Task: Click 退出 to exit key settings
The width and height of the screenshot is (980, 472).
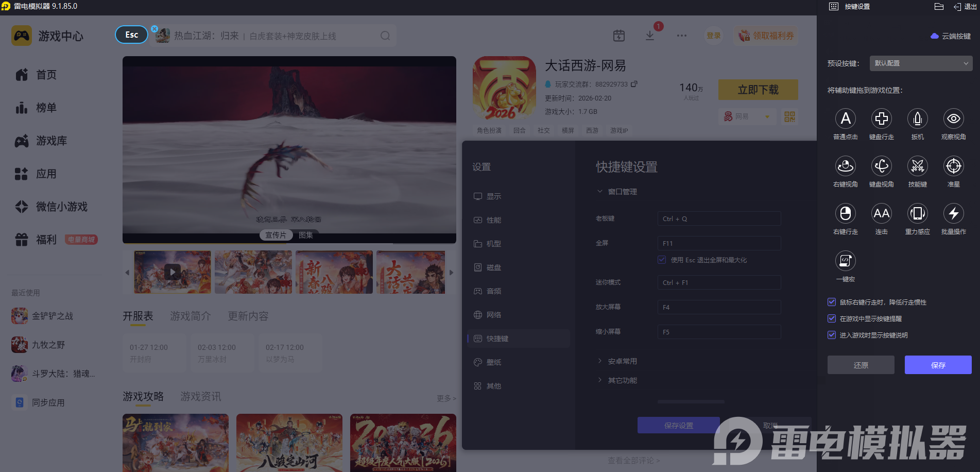Action: tap(965, 7)
